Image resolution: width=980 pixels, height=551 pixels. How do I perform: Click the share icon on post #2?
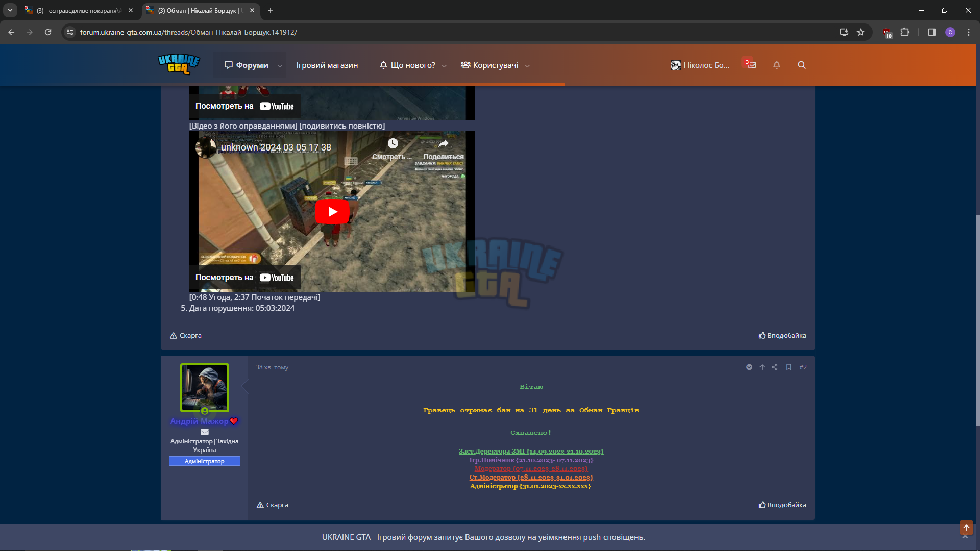[x=775, y=367]
